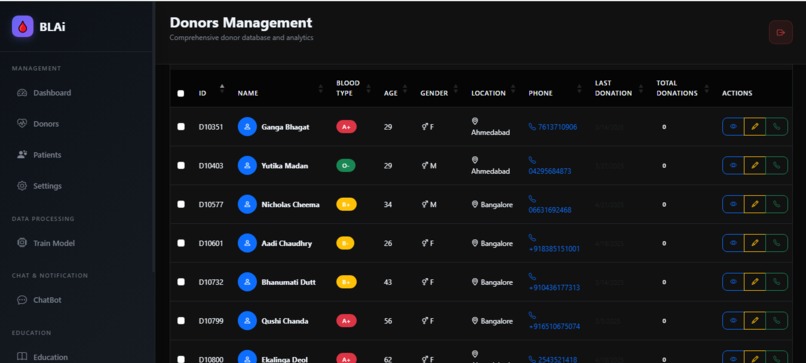Dial phone number 04295684873

(x=549, y=171)
